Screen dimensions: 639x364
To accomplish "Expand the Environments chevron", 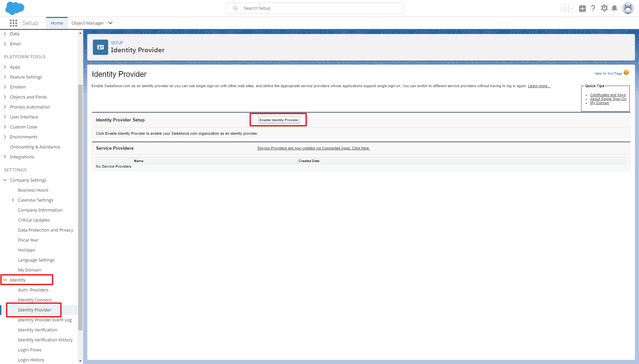I will tap(5, 137).
